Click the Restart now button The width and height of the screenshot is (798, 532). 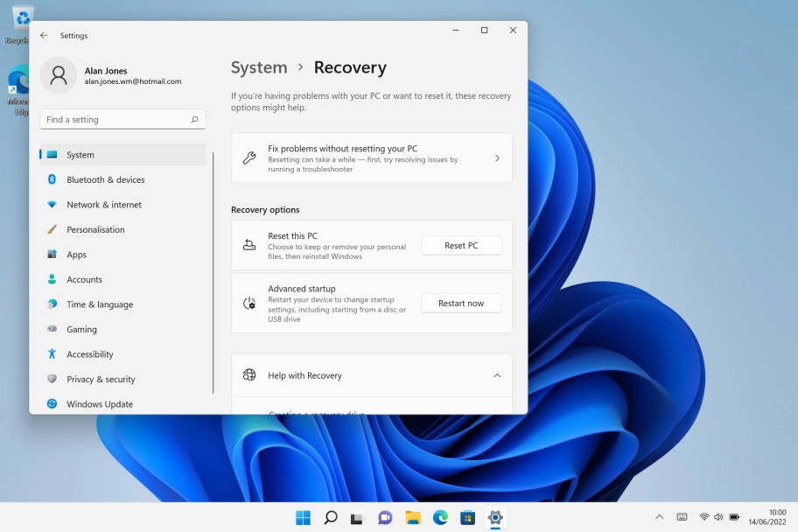click(x=461, y=303)
